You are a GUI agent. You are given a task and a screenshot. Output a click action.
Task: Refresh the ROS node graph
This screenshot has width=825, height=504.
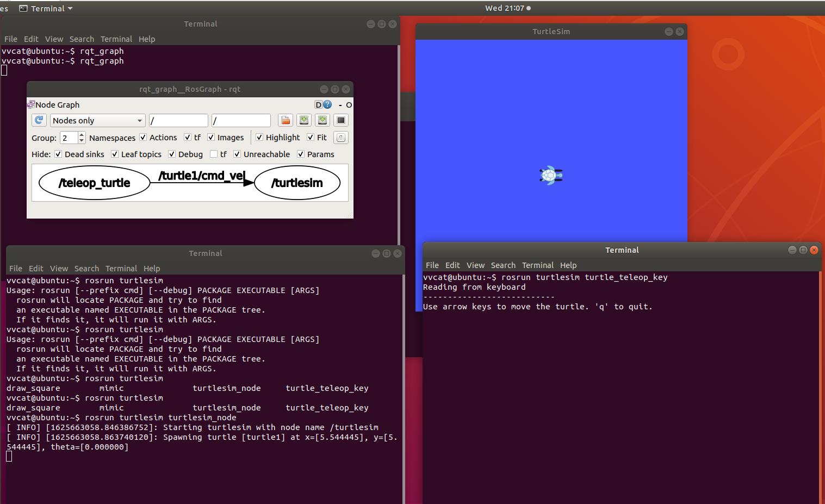[x=39, y=120]
